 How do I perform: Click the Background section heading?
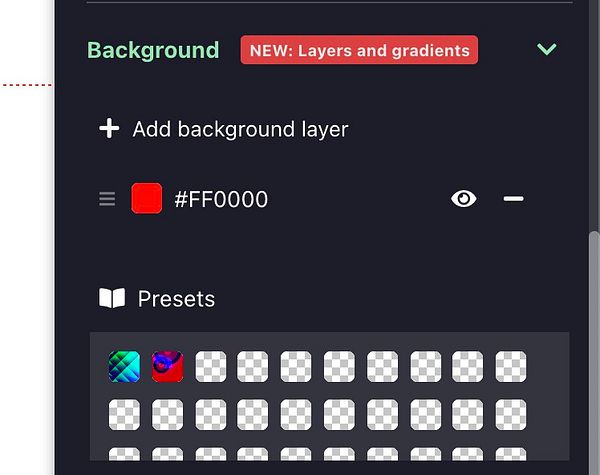153,50
